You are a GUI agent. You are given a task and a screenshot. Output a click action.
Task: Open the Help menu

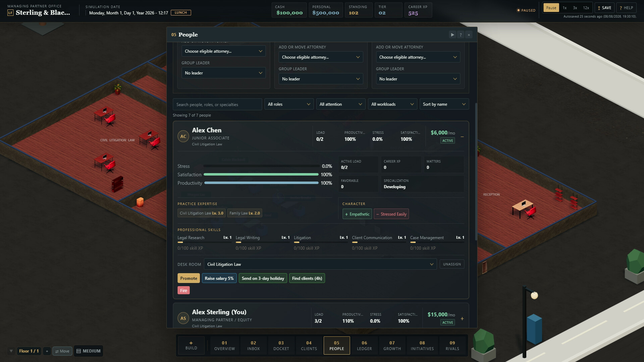tap(626, 8)
